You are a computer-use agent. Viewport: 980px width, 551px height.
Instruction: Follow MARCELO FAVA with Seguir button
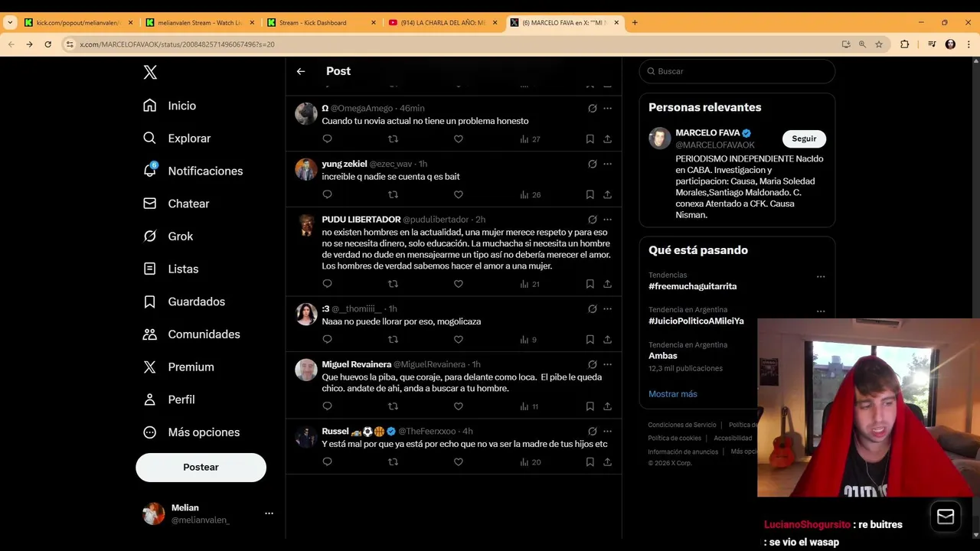click(804, 139)
